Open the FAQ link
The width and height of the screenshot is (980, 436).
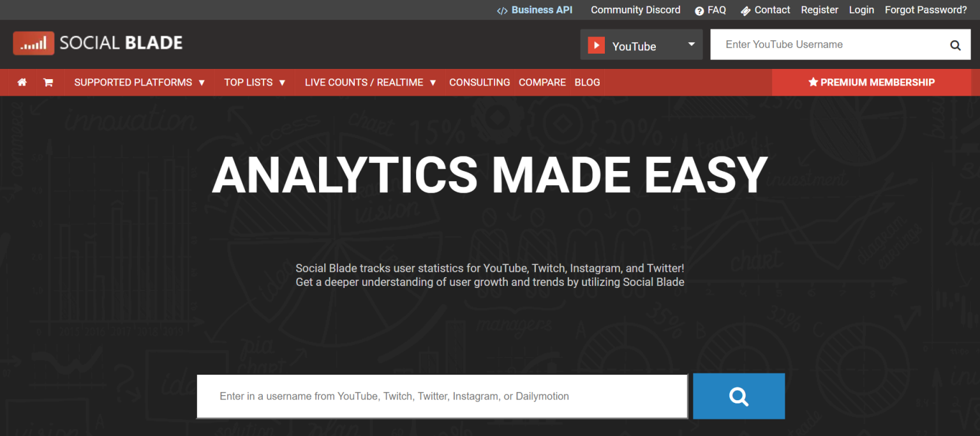710,10
